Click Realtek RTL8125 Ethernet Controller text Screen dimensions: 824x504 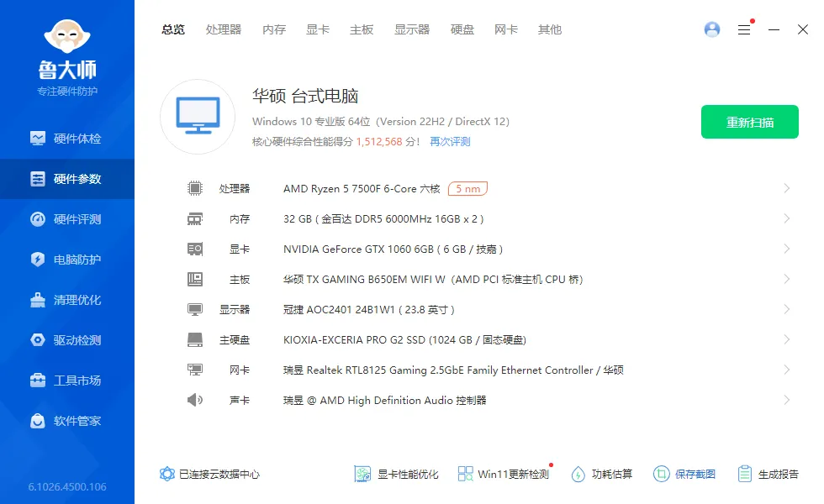(x=453, y=370)
